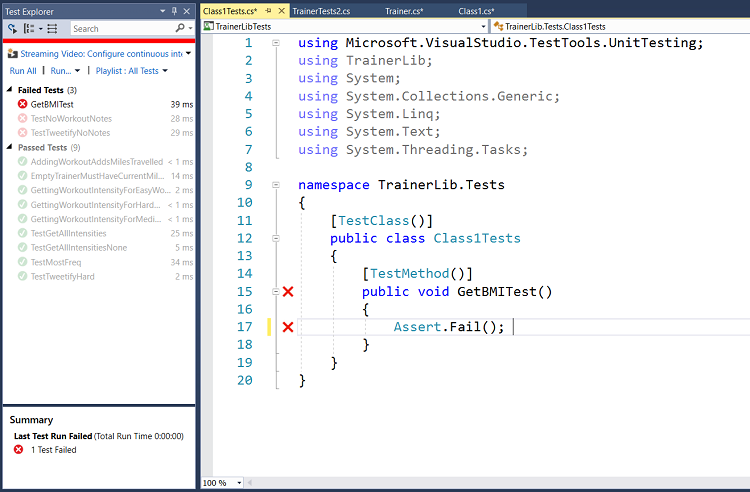Open the TrainerLibTests project dropdown
Viewport: 750px width, 492px height.
click(x=483, y=26)
